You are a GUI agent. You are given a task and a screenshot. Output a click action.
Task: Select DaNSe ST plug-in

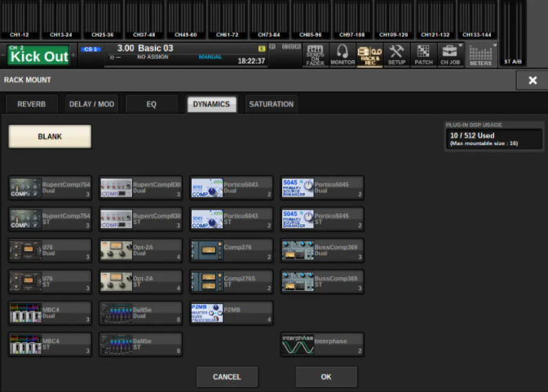(x=140, y=344)
